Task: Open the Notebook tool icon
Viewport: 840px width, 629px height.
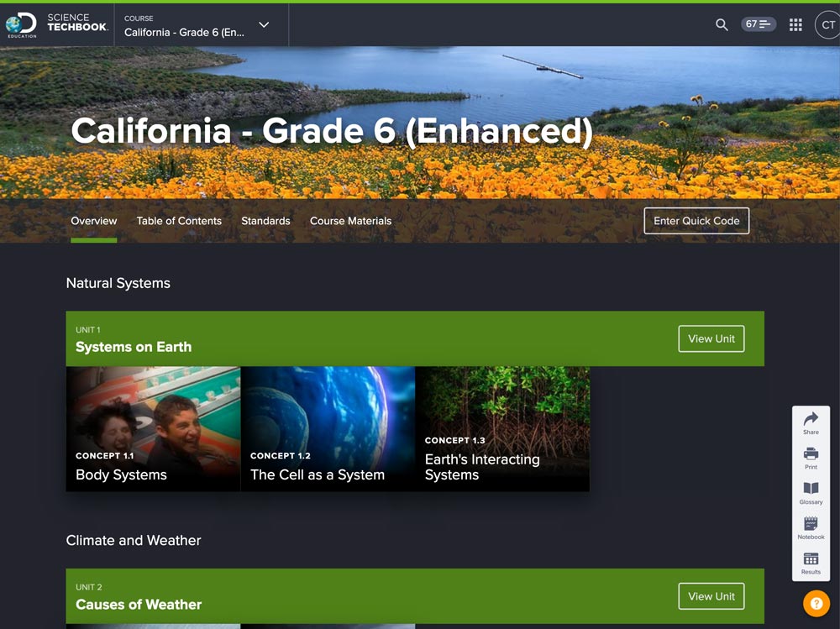Action: [x=811, y=528]
